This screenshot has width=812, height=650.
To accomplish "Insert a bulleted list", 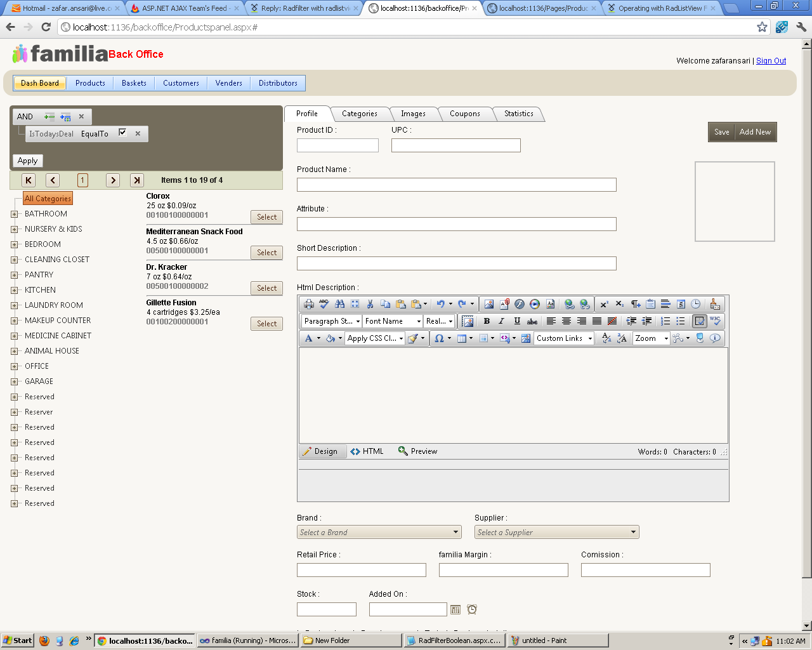I will [681, 321].
